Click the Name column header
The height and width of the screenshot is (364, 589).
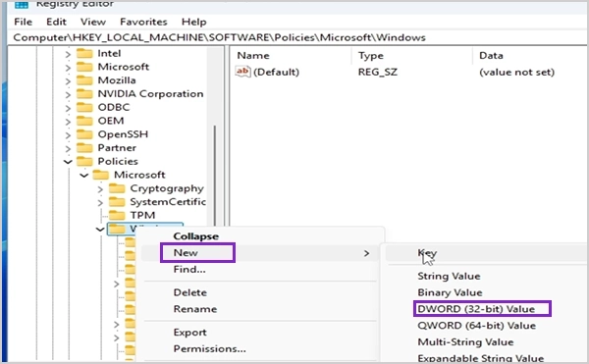click(253, 56)
